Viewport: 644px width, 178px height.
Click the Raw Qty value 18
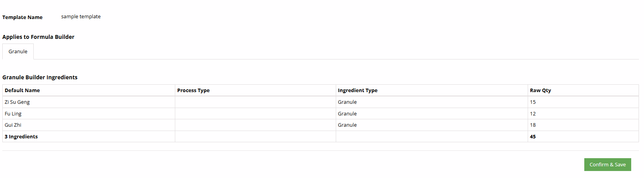533,125
